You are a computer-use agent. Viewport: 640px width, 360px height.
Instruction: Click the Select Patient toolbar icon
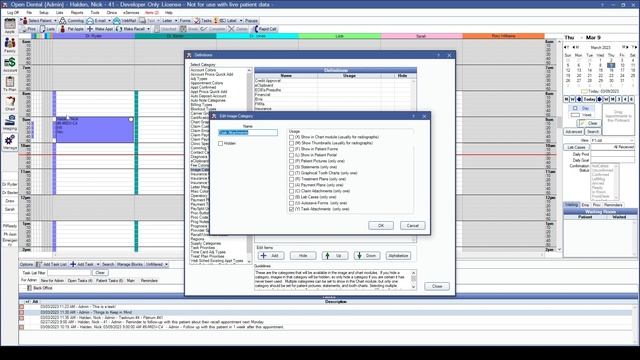click(24, 20)
